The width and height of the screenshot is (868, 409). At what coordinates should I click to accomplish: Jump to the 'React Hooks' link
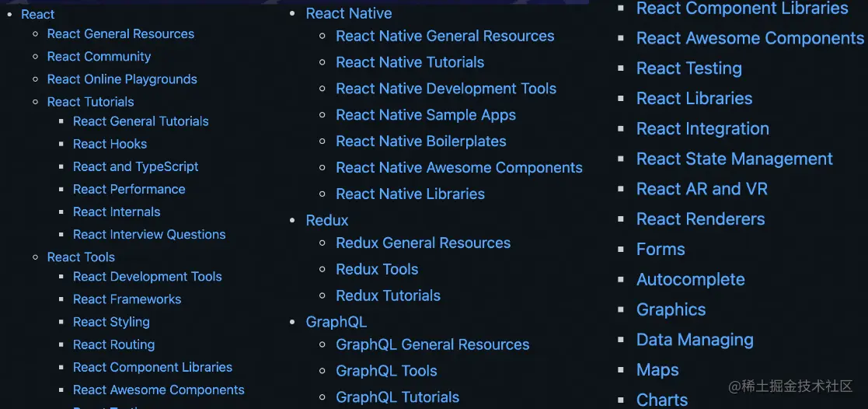point(110,144)
